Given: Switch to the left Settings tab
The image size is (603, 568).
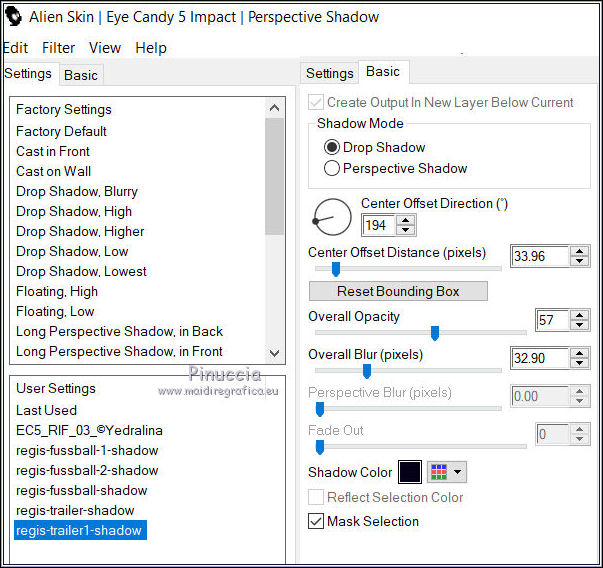Looking at the screenshot, I should (28, 73).
